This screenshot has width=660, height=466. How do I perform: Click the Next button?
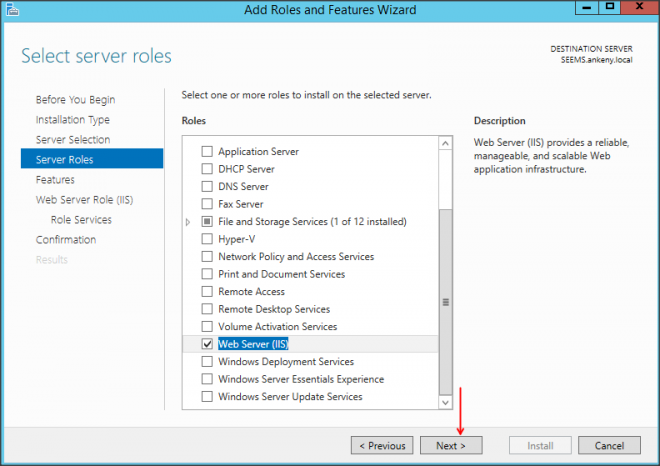click(x=450, y=445)
